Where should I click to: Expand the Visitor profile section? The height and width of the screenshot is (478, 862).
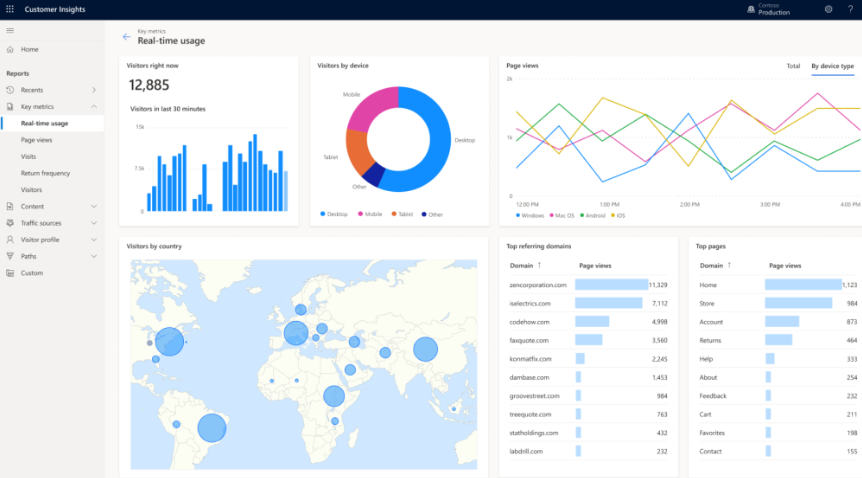coord(94,240)
